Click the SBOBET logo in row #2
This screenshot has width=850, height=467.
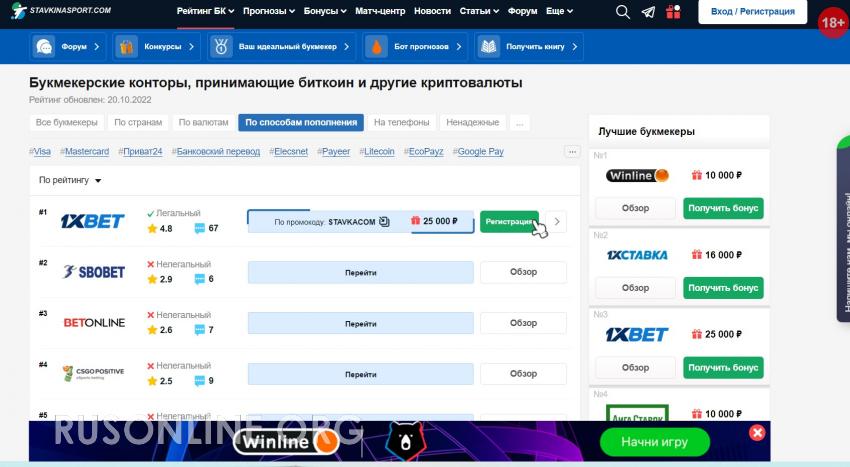click(x=94, y=272)
